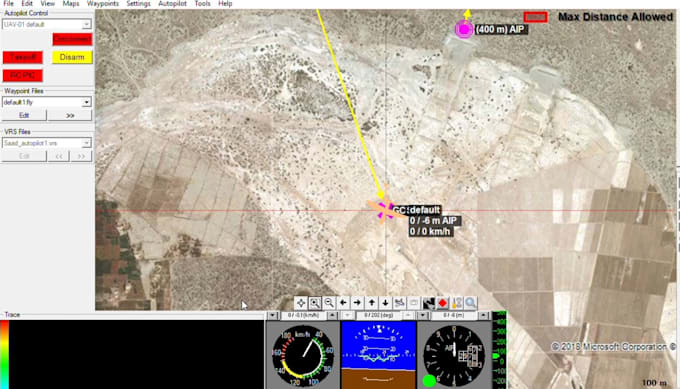This screenshot has height=389, width=680.
Task: Click the disabled Edit button under VRS Files
Action: tap(24, 156)
